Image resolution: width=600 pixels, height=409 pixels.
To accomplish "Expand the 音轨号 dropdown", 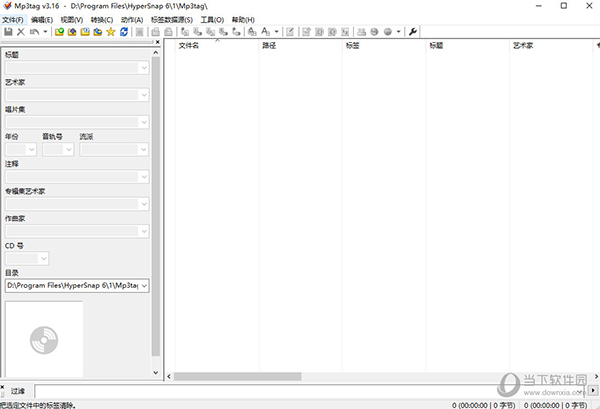I will [x=69, y=150].
